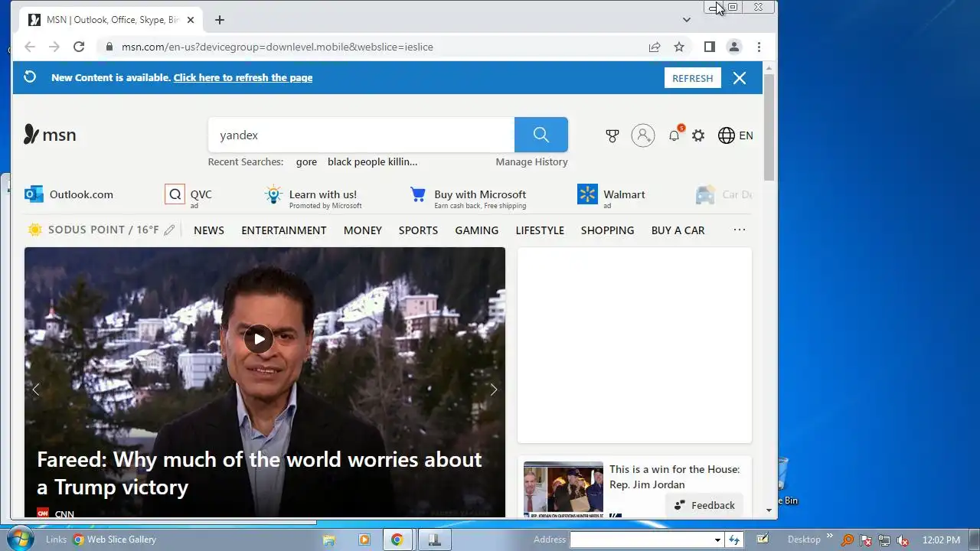Bookmark this page with the star icon

[x=679, y=47]
